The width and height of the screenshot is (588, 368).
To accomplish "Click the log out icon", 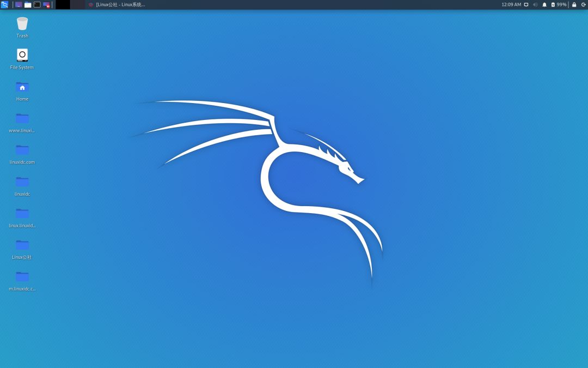I will click(584, 4).
